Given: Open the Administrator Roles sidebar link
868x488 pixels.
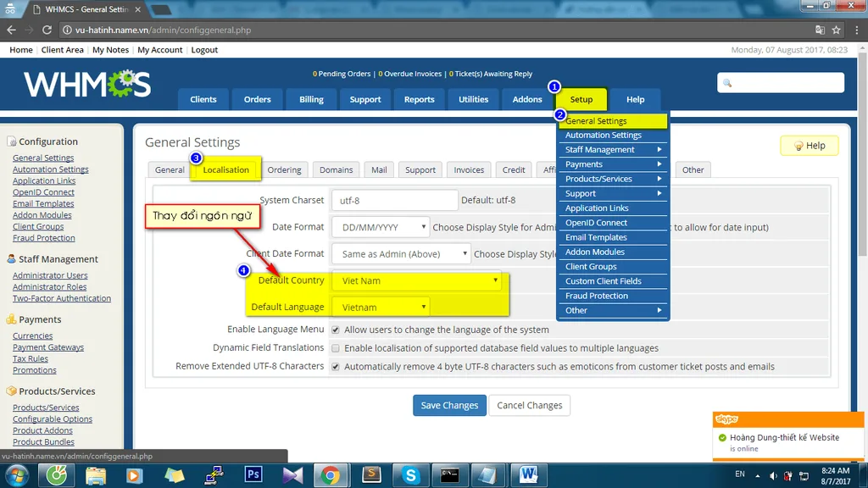Looking at the screenshot, I should 50,286.
